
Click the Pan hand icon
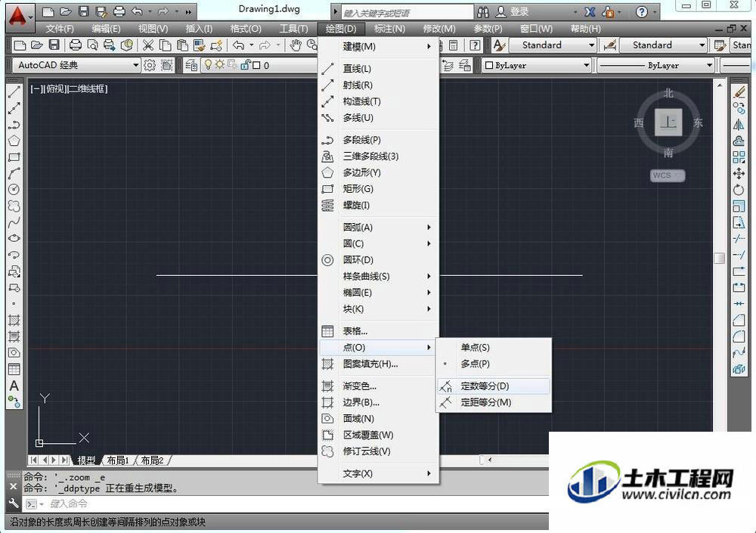296,45
